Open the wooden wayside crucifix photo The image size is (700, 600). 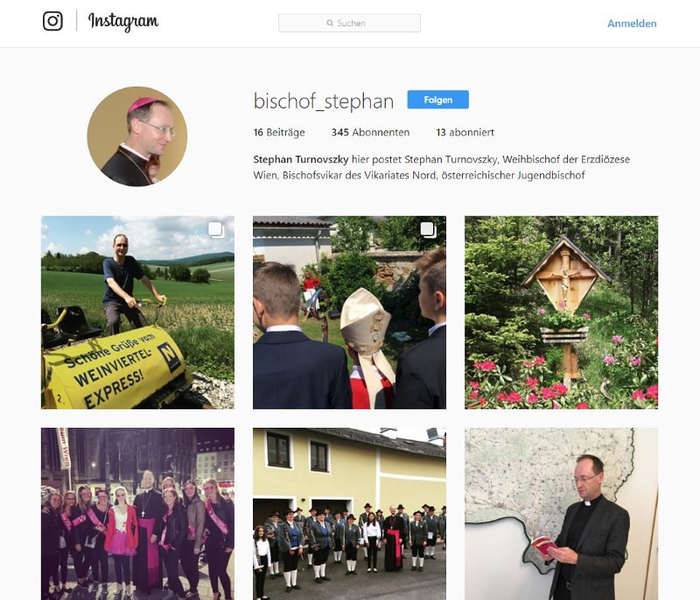pos(561,312)
